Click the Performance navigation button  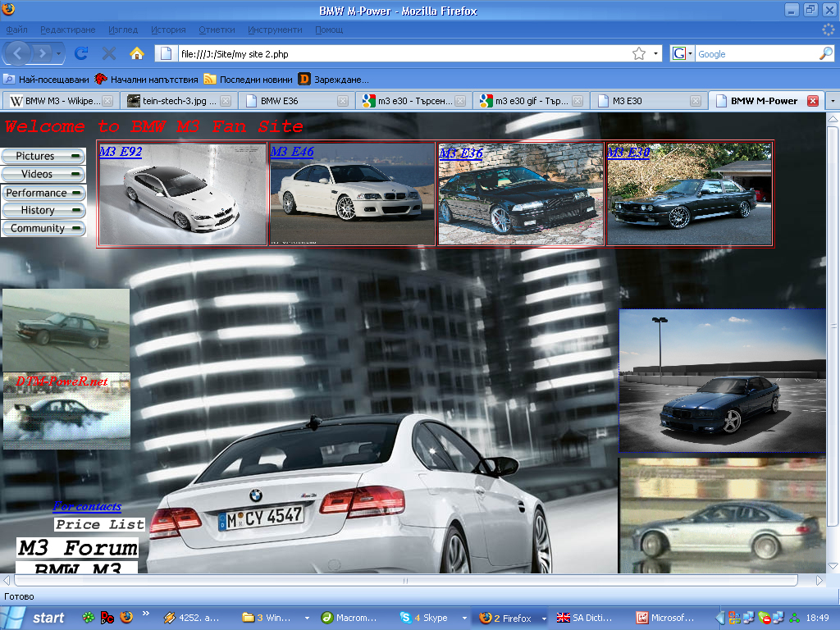(43, 192)
